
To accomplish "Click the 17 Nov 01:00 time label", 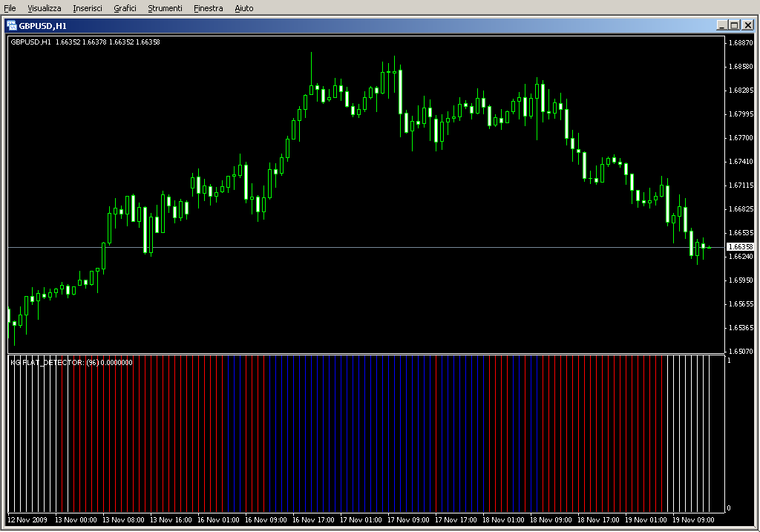I will [x=361, y=520].
